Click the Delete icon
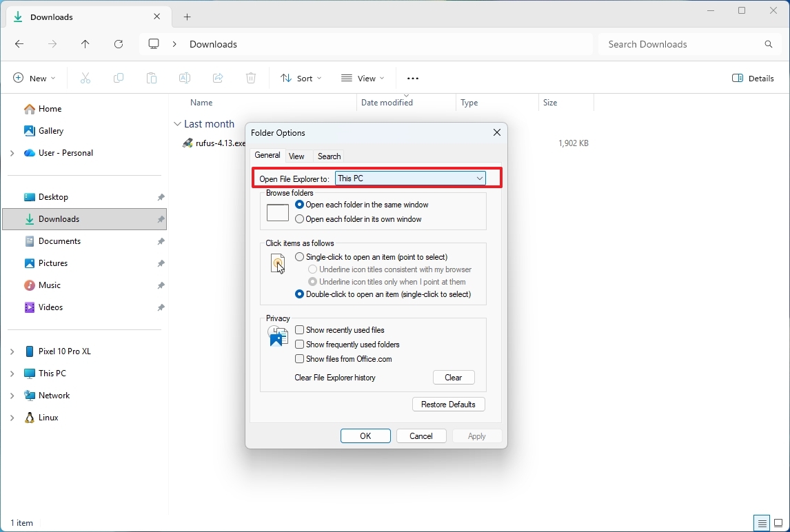This screenshot has height=532, width=790. point(251,78)
